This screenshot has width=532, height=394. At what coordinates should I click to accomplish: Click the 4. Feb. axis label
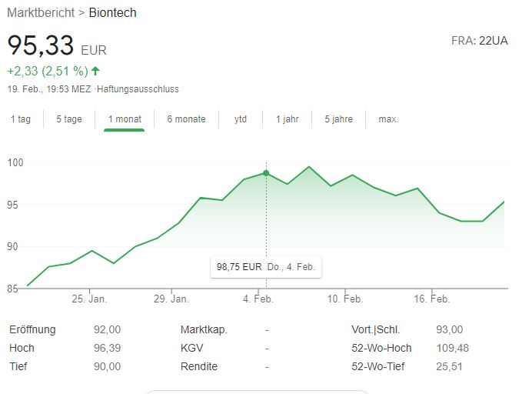click(258, 299)
